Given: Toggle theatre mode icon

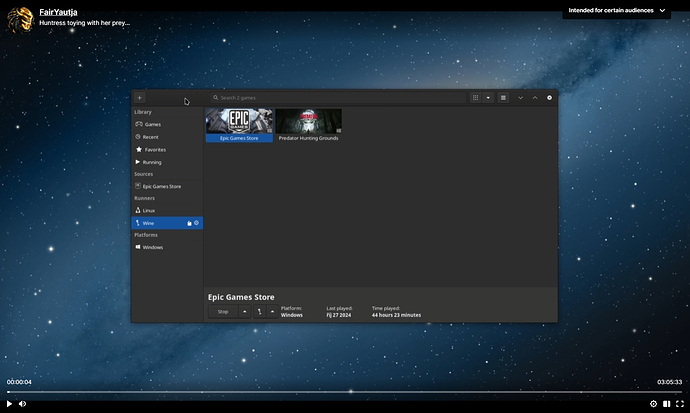Looking at the screenshot, I should pyautogui.click(x=667, y=403).
